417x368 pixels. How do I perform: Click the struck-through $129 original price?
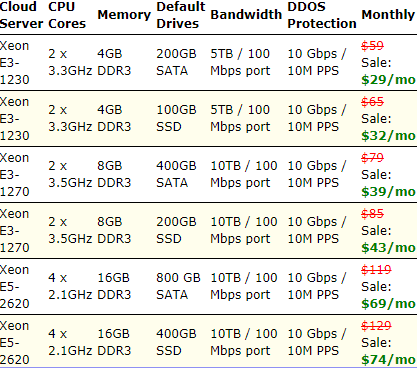pos(376,325)
